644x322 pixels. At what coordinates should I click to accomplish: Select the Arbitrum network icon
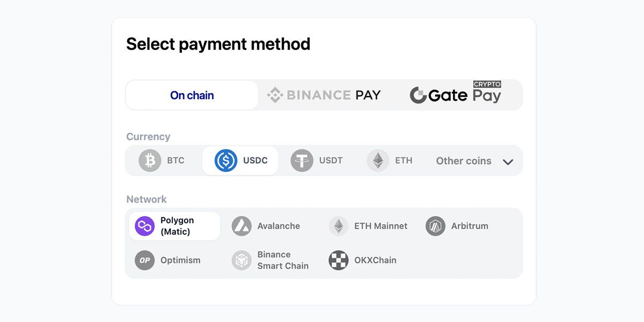435,226
